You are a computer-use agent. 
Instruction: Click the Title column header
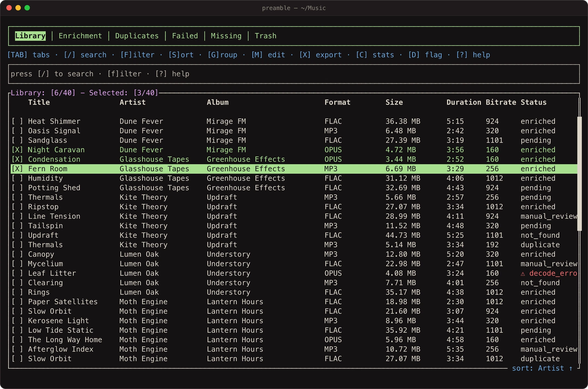click(39, 102)
